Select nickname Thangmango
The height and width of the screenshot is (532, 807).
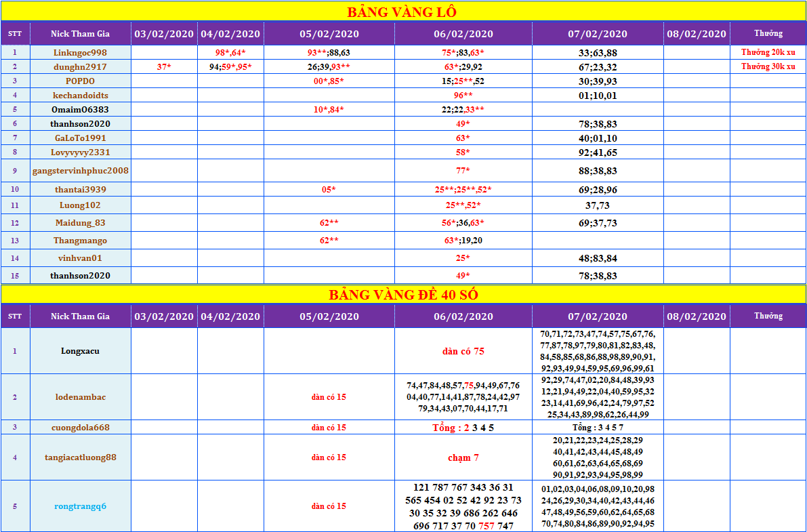pyautogui.click(x=80, y=241)
